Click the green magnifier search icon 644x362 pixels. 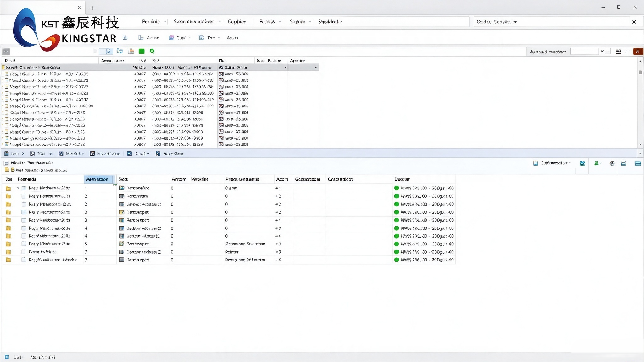152,51
